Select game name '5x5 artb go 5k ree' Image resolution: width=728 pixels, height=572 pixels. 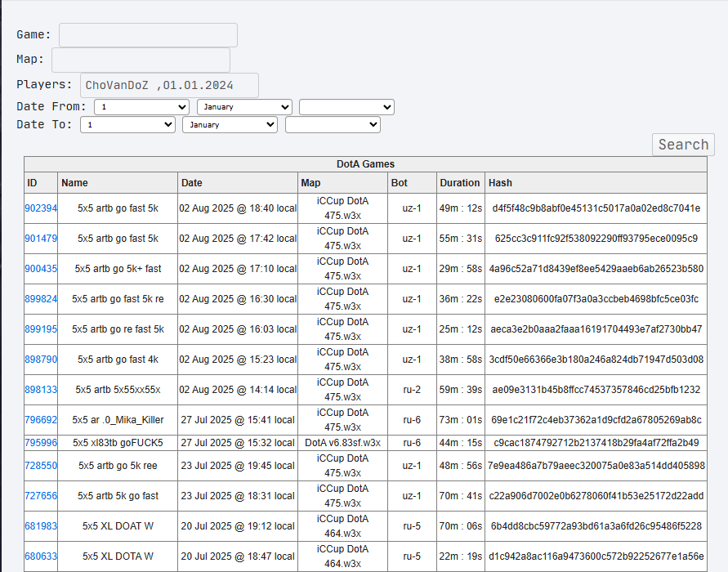pos(118,465)
